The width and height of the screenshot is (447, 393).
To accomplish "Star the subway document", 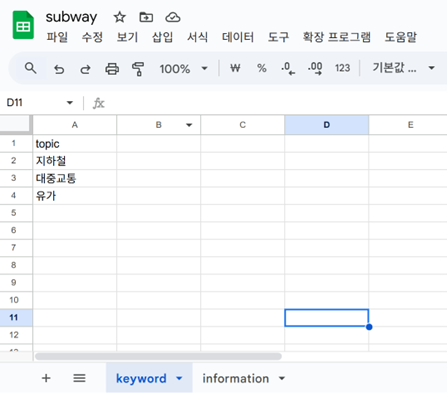I will [119, 17].
